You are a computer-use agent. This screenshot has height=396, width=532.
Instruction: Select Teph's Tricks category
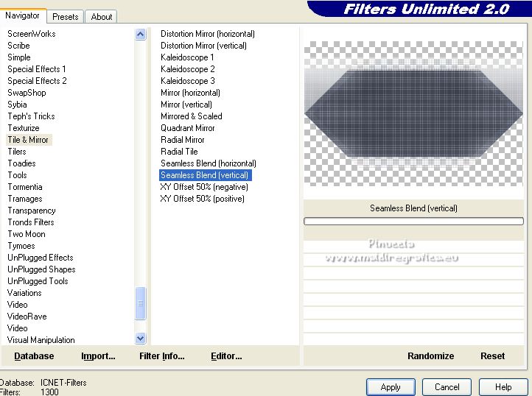point(31,116)
